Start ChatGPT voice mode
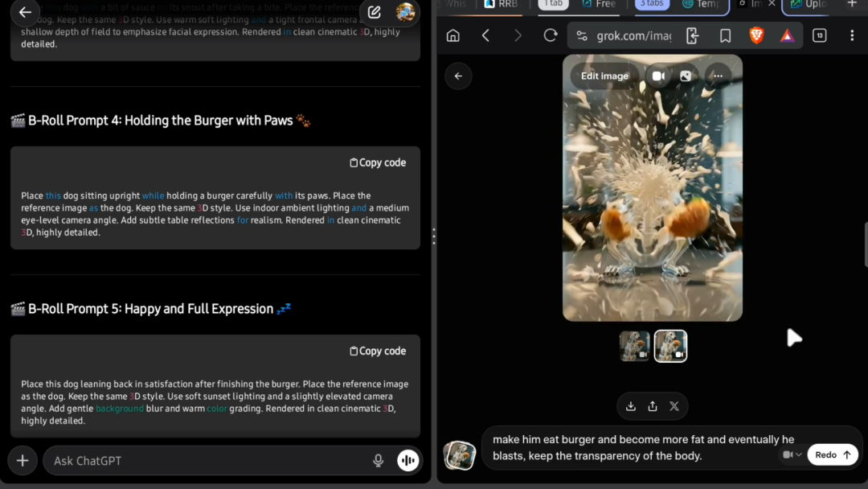Viewport: 868px width, 489px height. click(408, 461)
